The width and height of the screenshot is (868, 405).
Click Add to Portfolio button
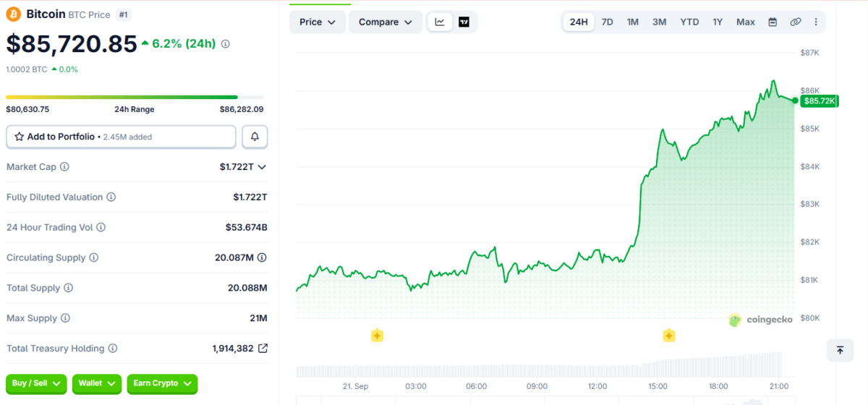(x=121, y=137)
